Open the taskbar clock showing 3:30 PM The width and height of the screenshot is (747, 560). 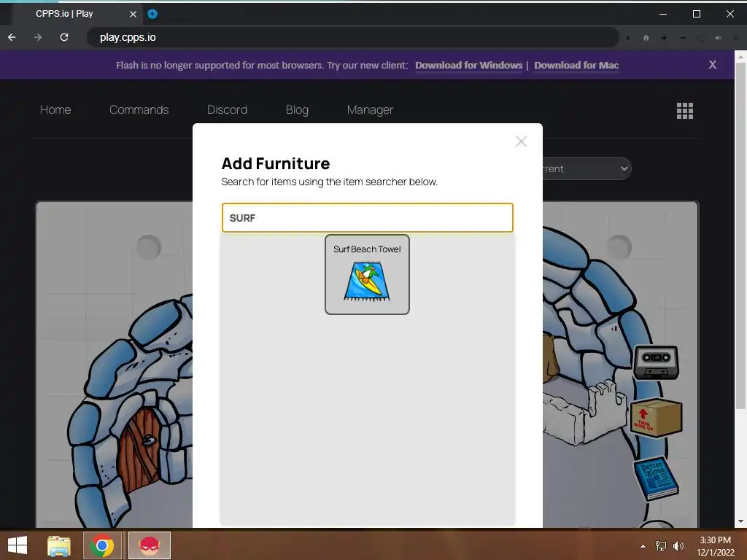pyautogui.click(x=715, y=546)
